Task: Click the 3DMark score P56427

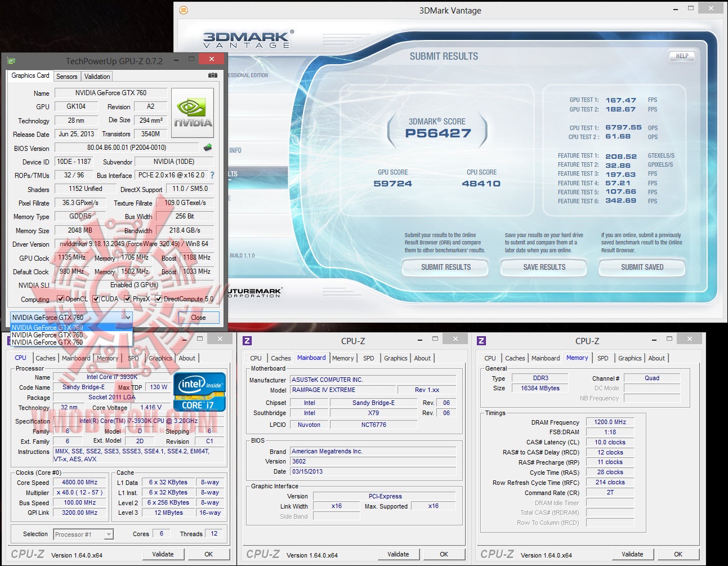Action: tap(438, 133)
